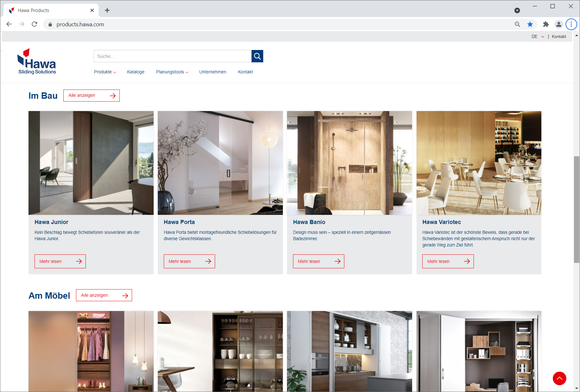The height and width of the screenshot is (392, 580).
Task: Expand the Planungstools menu
Action: point(172,72)
